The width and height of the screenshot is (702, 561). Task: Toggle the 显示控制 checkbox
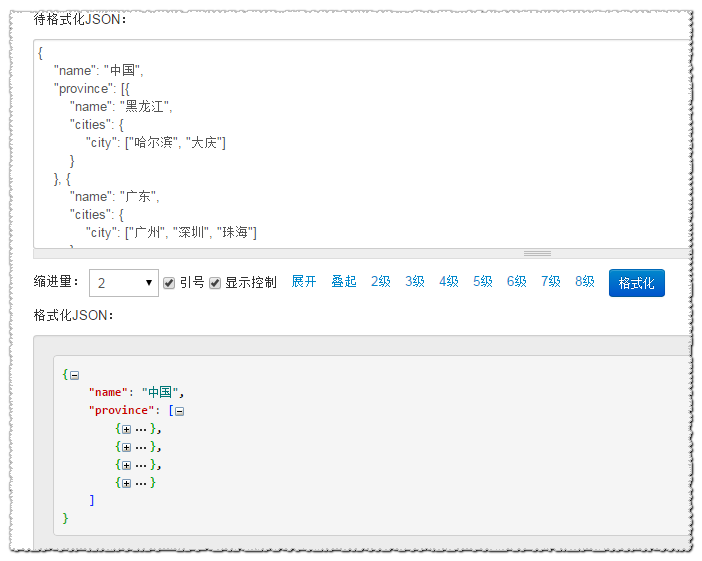pos(215,283)
